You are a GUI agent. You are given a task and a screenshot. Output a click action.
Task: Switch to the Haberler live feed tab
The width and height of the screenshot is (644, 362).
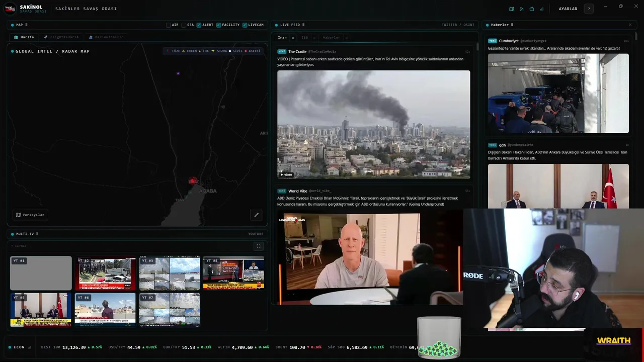point(332,37)
